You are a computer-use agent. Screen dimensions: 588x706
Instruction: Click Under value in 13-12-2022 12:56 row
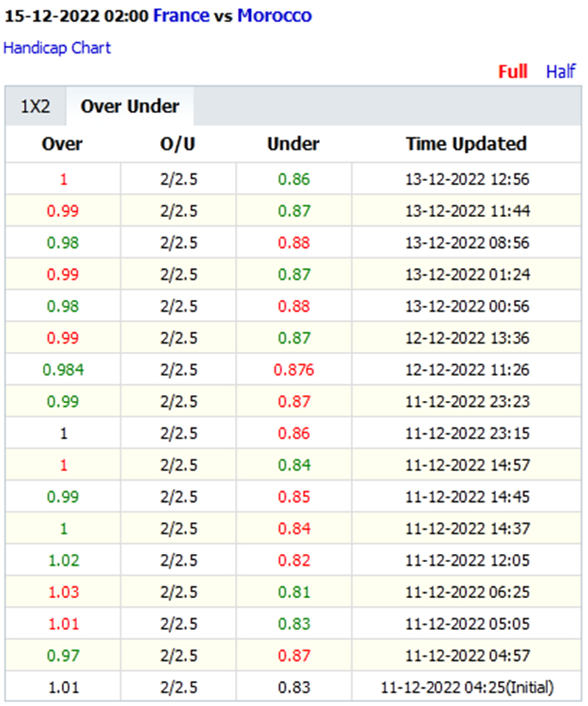(294, 179)
